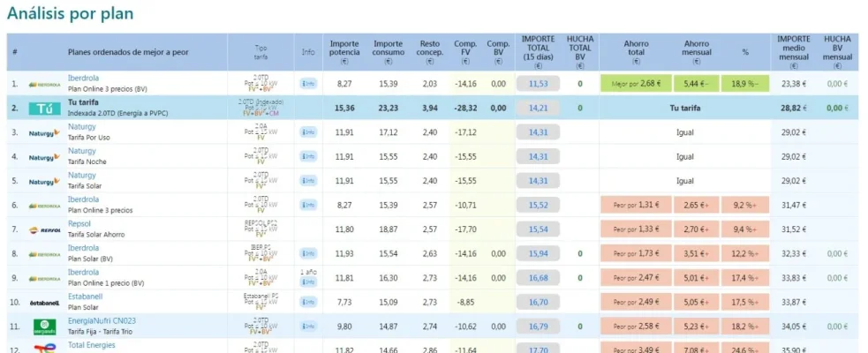Viewport: 868px width, 353px height.
Task: Click the 15,52 total amount button
Action: [x=538, y=206]
